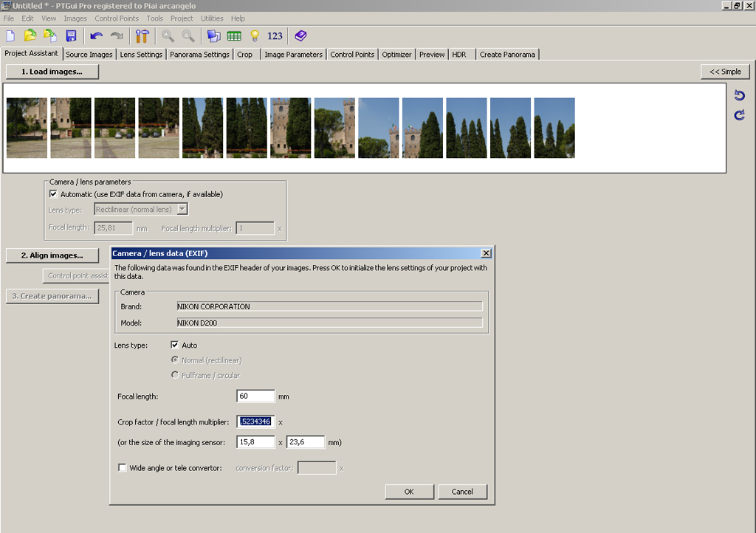
Task: Switch to the Create Panorama tab
Action: pos(508,55)
